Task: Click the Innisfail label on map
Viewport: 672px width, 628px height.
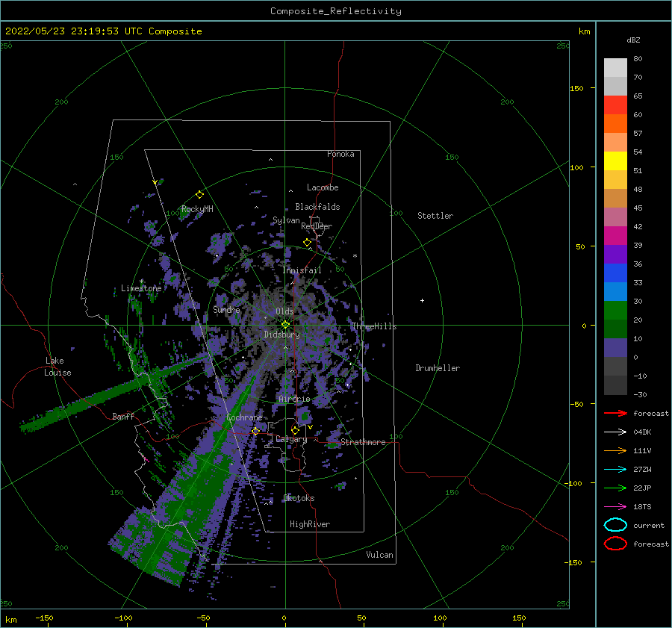Action: 302,270
